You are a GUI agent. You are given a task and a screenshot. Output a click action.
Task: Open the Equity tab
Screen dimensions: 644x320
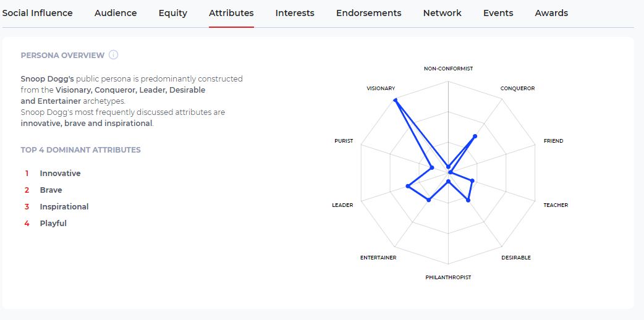pos(172,13)
